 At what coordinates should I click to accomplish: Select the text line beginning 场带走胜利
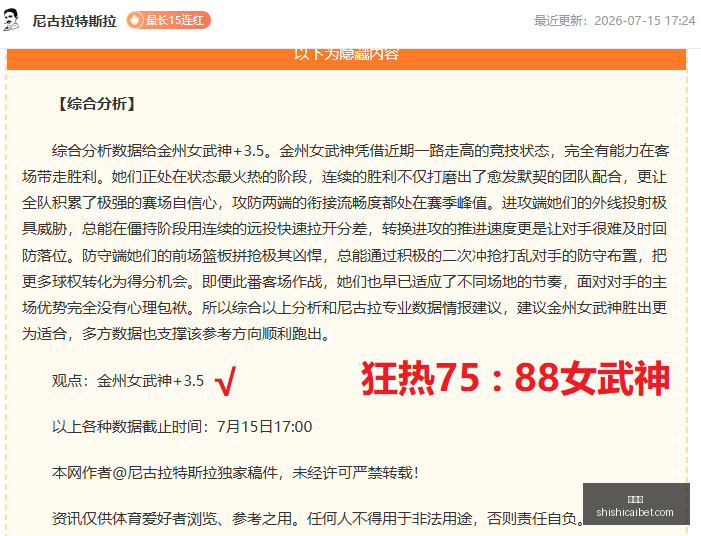tap(345, 177)
